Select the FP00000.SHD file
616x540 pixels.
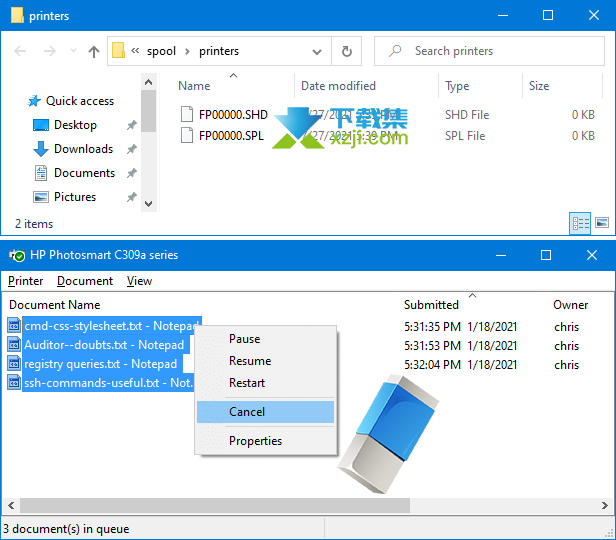point(233,115)
